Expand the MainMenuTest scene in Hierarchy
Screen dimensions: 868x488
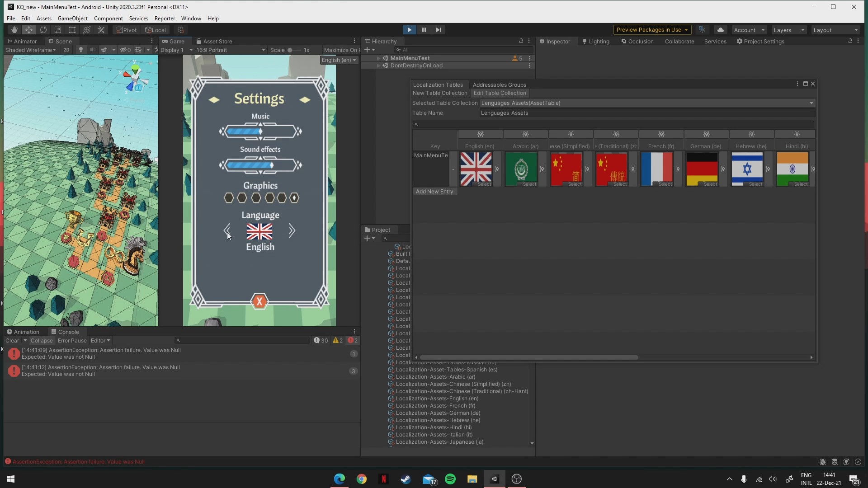[x=378, y=58]
